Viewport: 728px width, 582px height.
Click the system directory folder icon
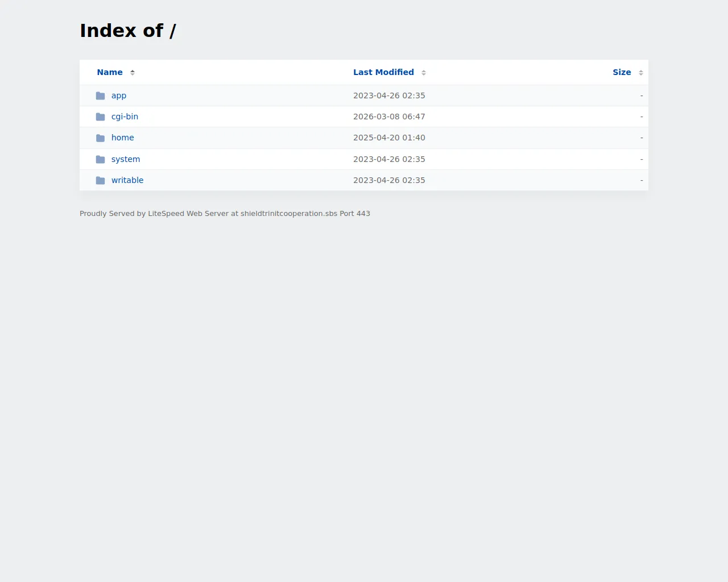(100, 159)
